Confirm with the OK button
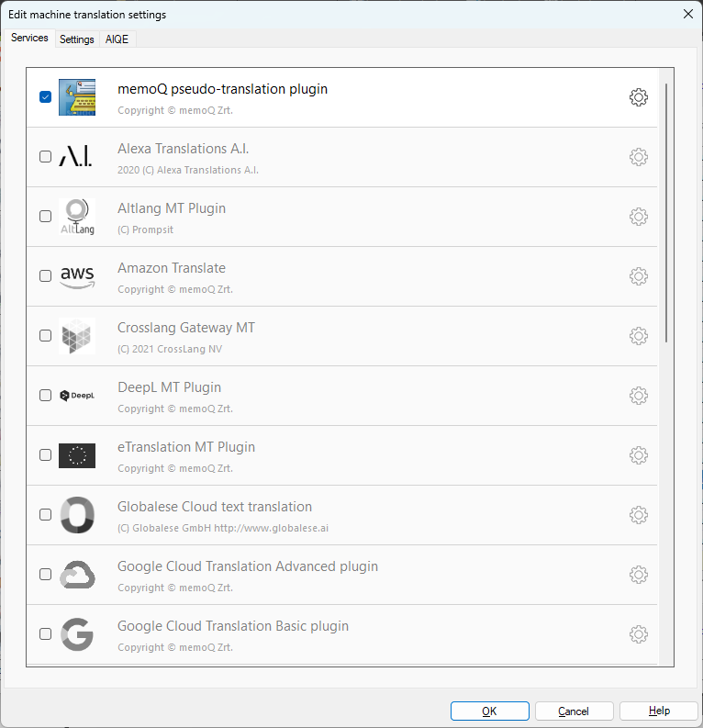 point(489,711)
